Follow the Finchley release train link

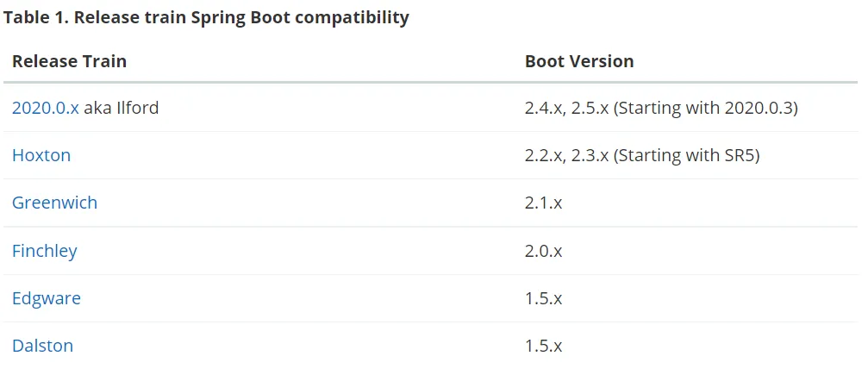[x=44, y=251]
